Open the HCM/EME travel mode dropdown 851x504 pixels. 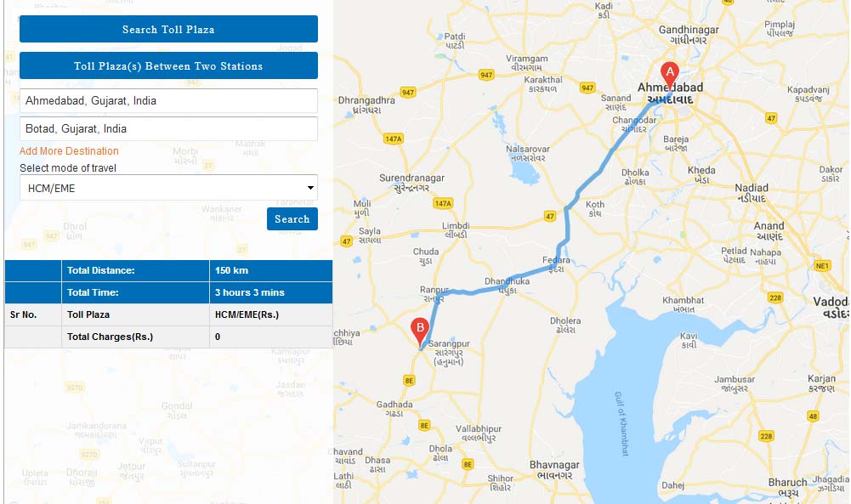[169, 188]
